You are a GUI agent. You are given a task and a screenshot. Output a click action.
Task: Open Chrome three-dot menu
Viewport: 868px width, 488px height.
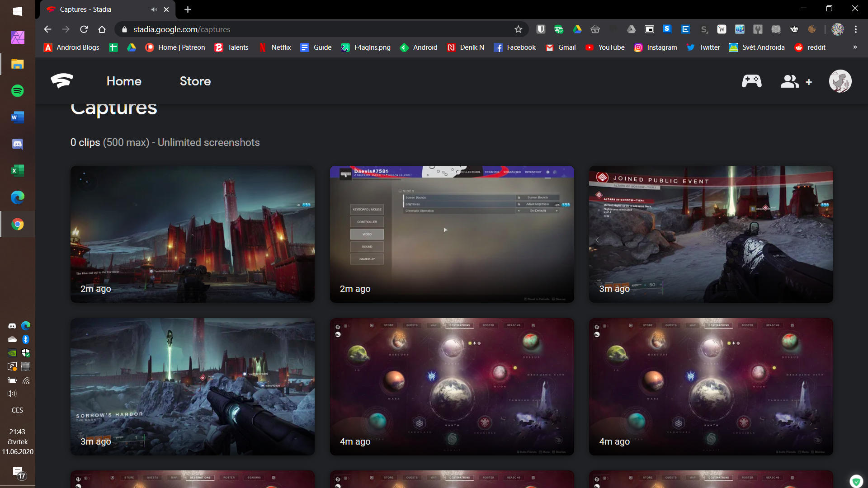[855, 29]
